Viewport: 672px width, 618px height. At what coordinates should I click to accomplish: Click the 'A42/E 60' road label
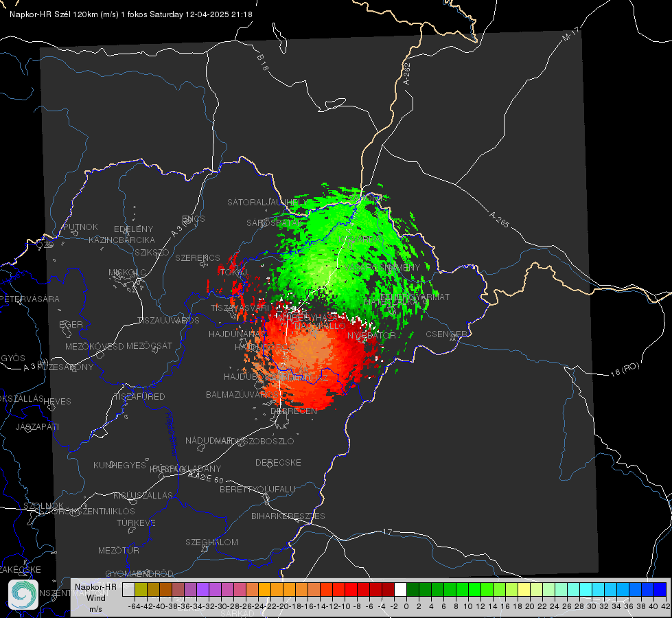[206, 477]
